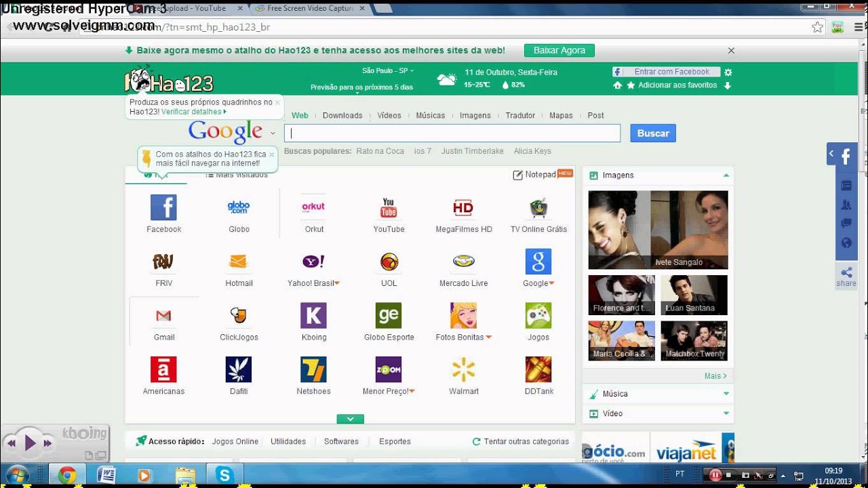Expand more shortcuts with the green down chevron
Image resolution: width=868 pixels, height=488 pixels.
point(350,419)
